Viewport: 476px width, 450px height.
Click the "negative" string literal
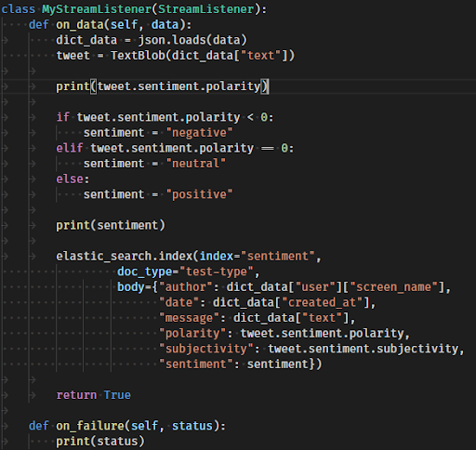coord(199,133)
